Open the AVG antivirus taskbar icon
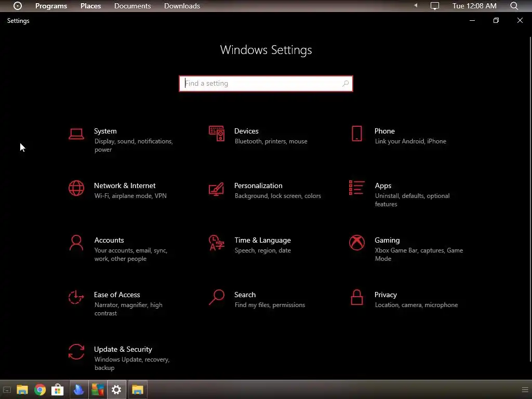 (98, 390)
